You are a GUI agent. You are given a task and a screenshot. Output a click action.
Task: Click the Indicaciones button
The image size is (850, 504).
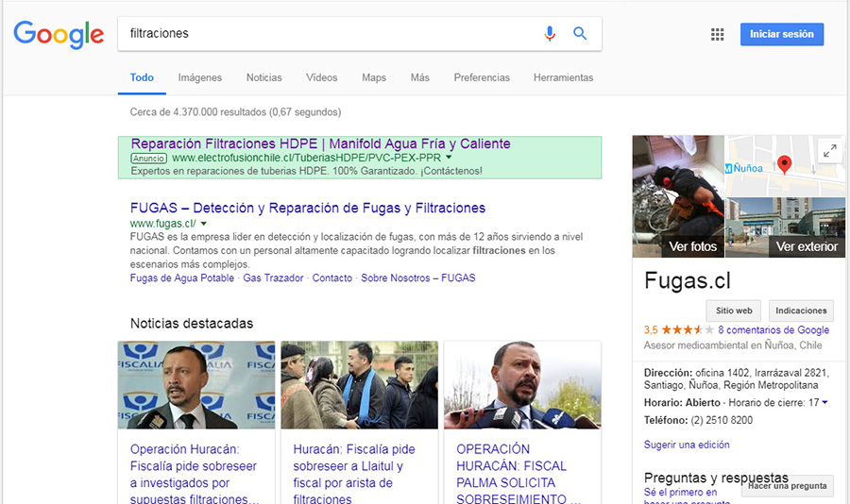(x=801, y=311)
